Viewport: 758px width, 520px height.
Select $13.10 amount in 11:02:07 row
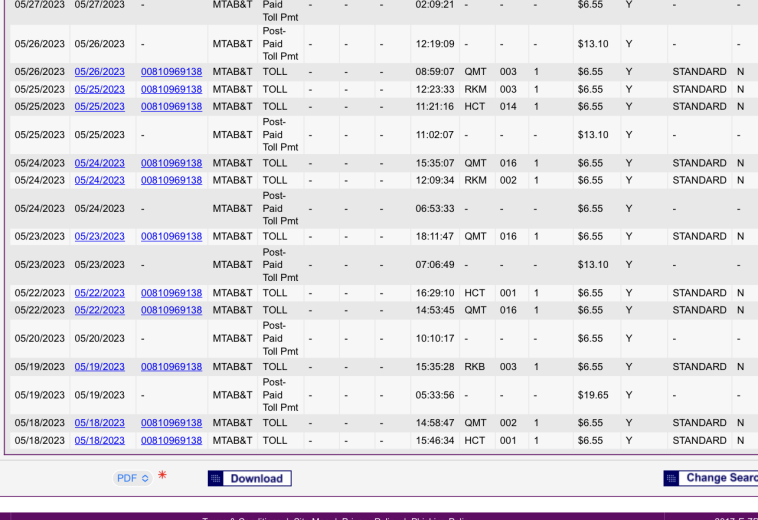click(593, 135)
